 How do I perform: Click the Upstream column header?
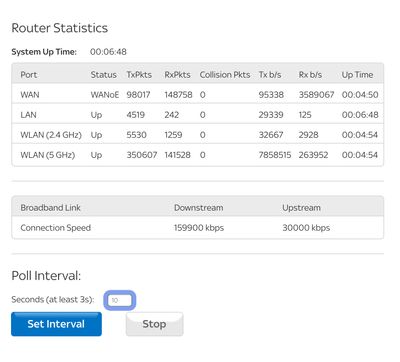(301, 208)
